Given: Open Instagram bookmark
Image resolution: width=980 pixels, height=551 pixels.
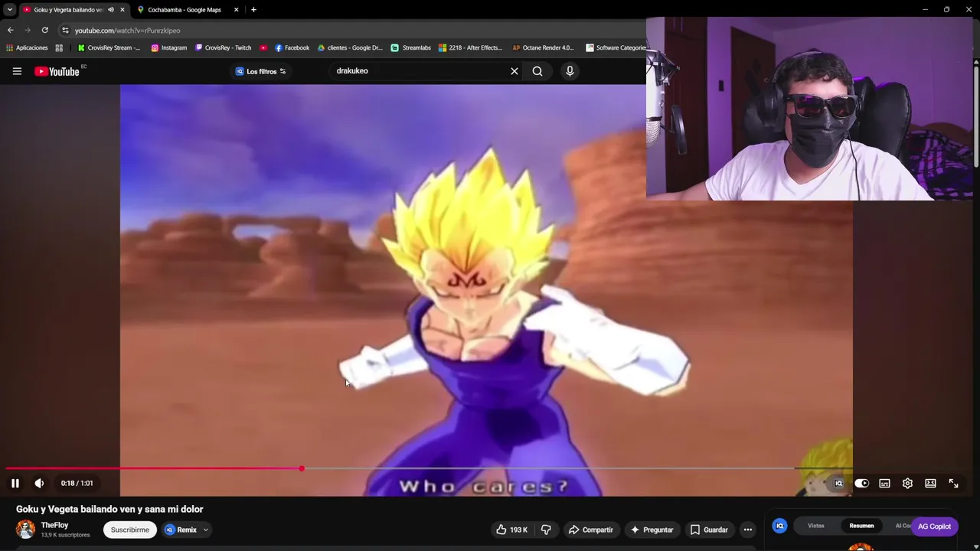Looking at the screenshot, I should 168,47.
